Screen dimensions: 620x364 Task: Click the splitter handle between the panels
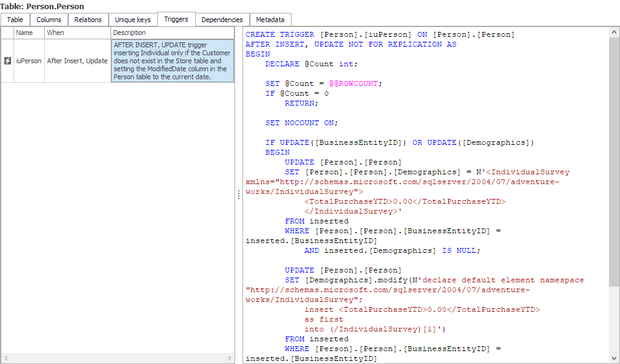238,195
